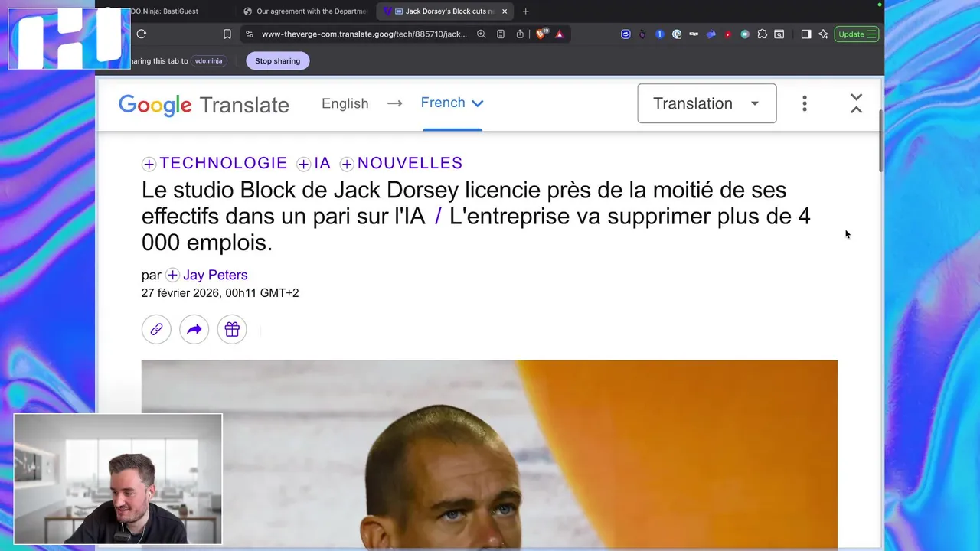
Task: Open the smiley face extension icon
Action: [626, 34]
